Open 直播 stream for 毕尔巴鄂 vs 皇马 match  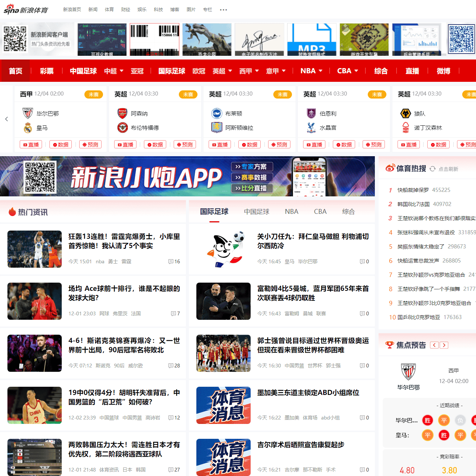click(x=31, y=144)
